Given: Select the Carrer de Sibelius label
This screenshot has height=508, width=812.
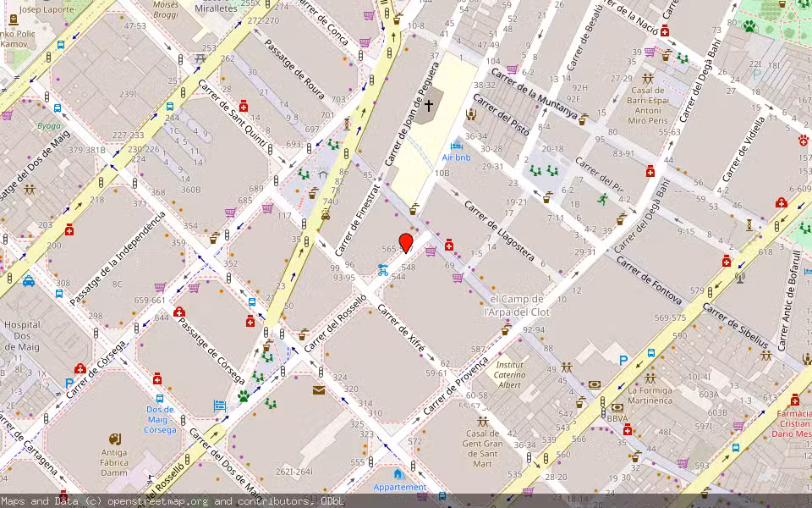Looking at the screenshot, I should click(x=735, y=327).
